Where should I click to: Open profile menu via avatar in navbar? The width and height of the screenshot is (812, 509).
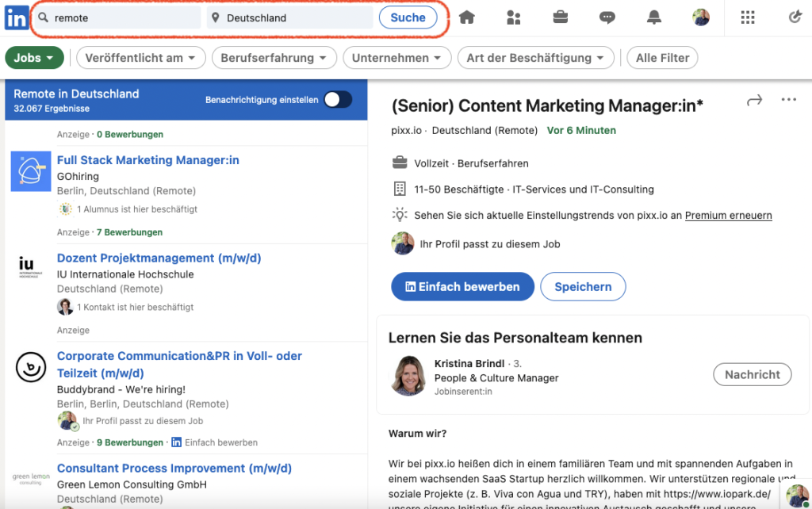[701, 17]
